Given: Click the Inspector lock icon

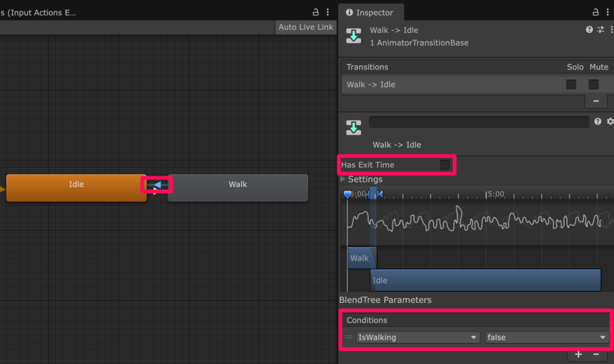Looking at the screenshot, I should click(x=595, y=12).
